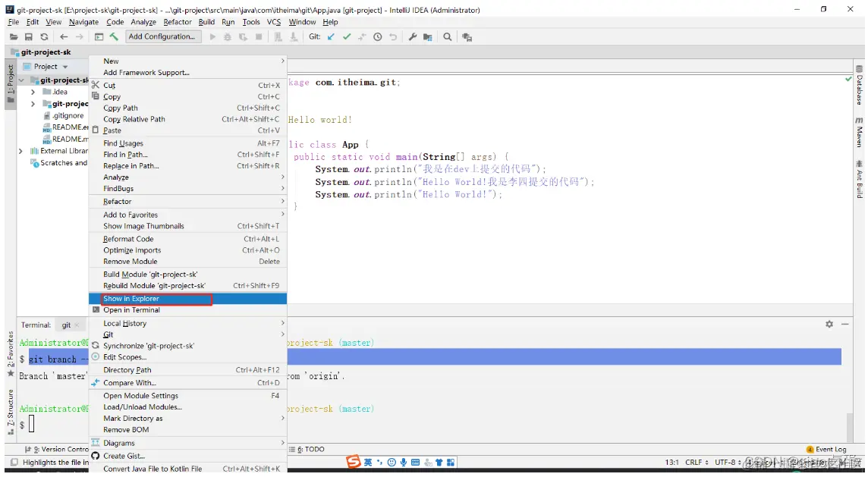Select the .gitignore file
The height and width of the screenshot is (477, 868).
click(64, 116)
